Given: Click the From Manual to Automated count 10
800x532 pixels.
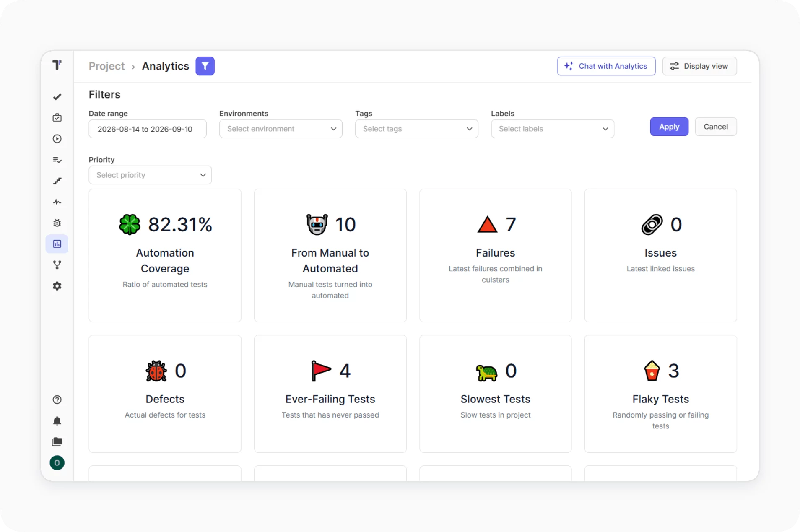Looking at the screenshot, I should pyautogui.click(x=345, y=224).
